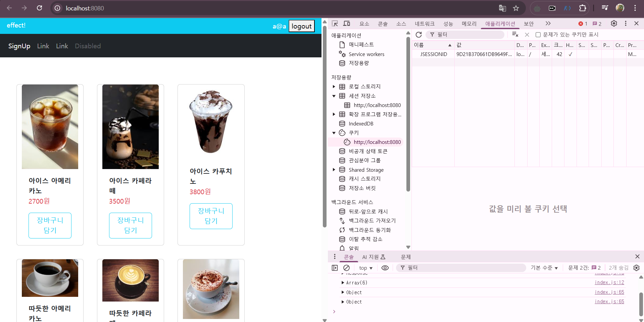Switch to the 요소 DevTools tab
The height and width of the screenshot is (322, 644).
pos(364,23)
